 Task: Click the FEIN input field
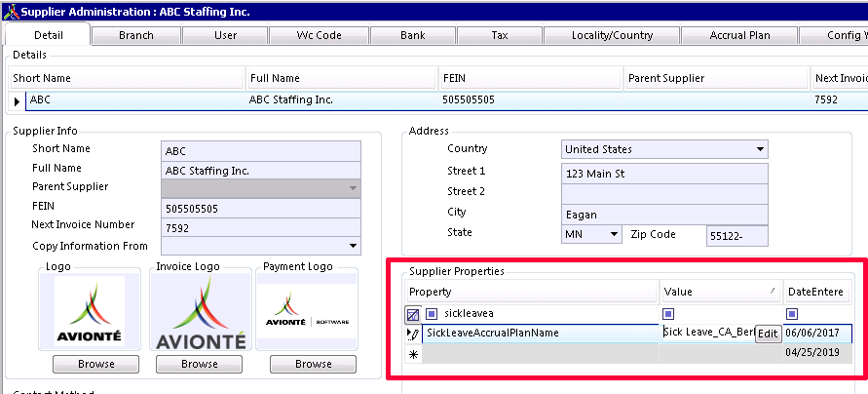click(260, 209)
